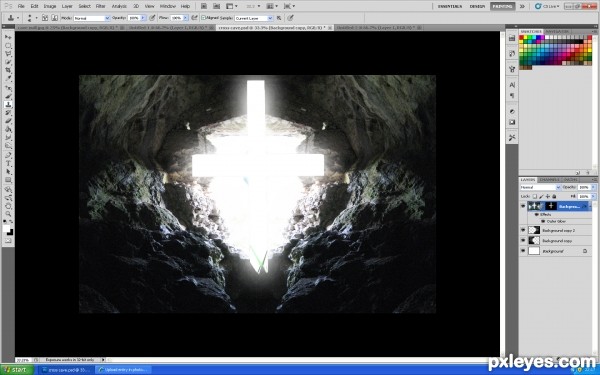Switch to the Channels tab
This screenshot has width=600, height=375.
[548, 179]
